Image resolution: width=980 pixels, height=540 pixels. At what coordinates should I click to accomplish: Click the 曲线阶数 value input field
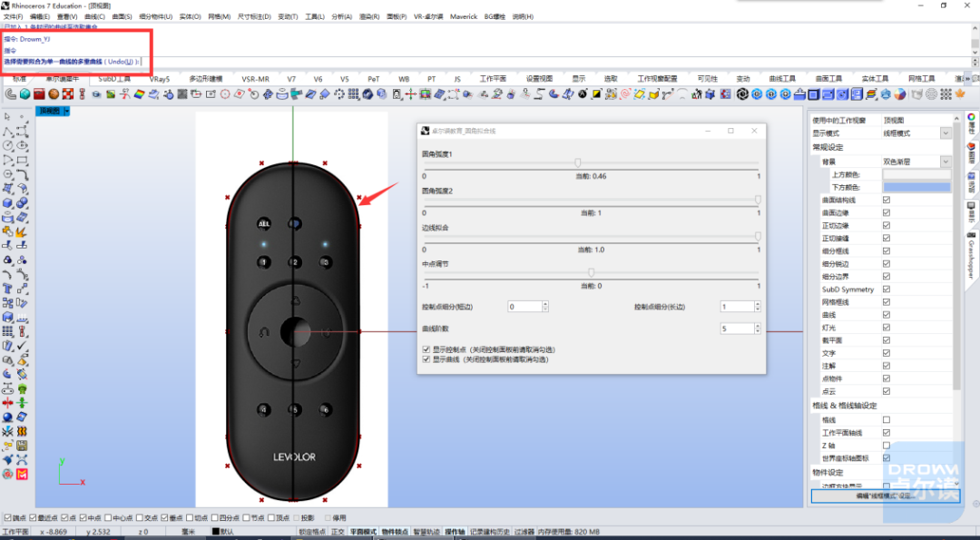(737, 329)
